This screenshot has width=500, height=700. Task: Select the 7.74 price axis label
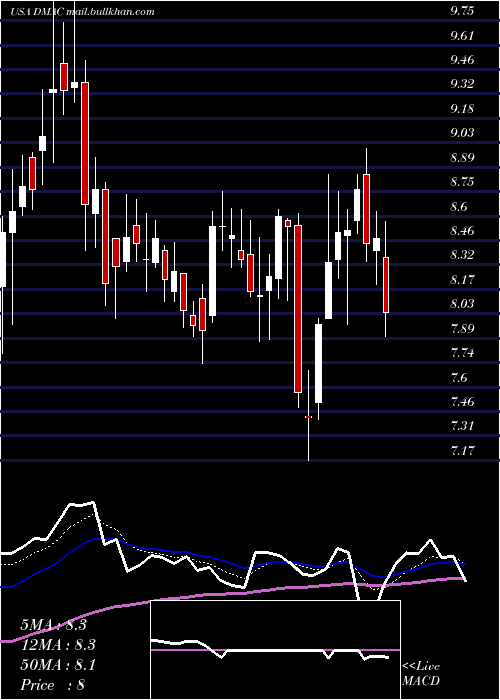coord(462,353)
